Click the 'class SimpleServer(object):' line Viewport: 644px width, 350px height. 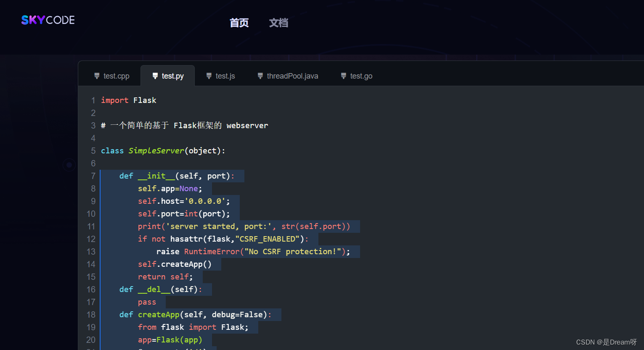[163, 151]
